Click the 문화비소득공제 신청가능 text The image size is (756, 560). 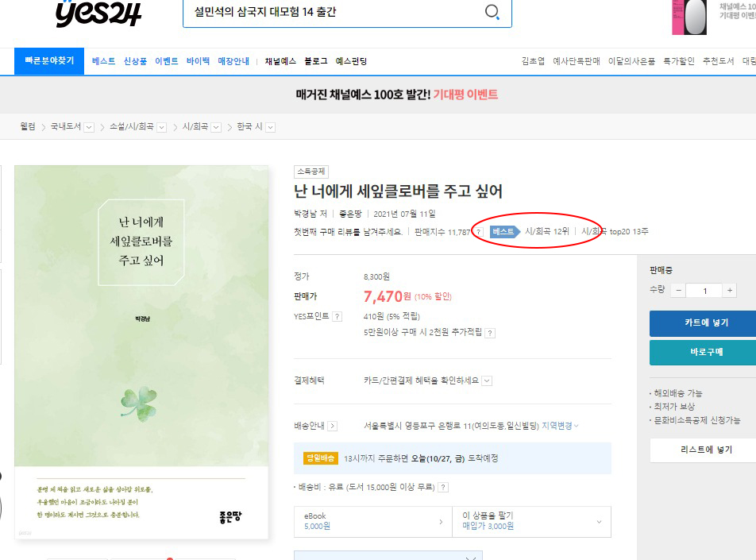point(696,420)
